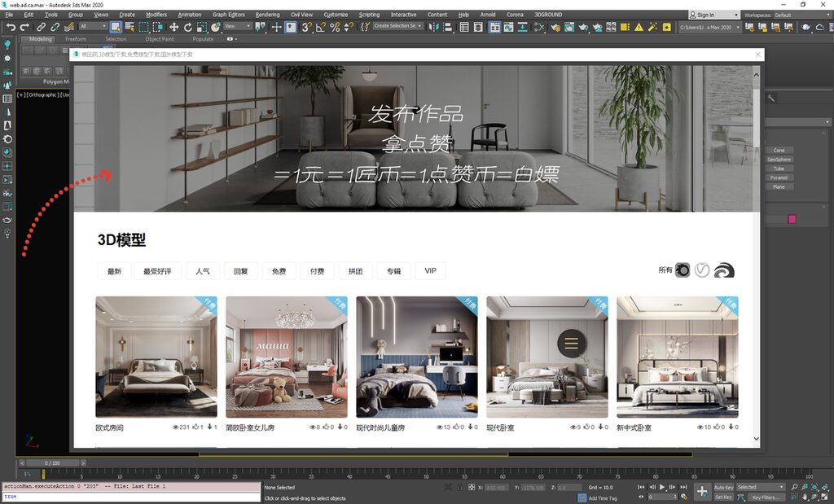Open Key Filters dialog button
This screenshot has height=504, width=834.
766,497
